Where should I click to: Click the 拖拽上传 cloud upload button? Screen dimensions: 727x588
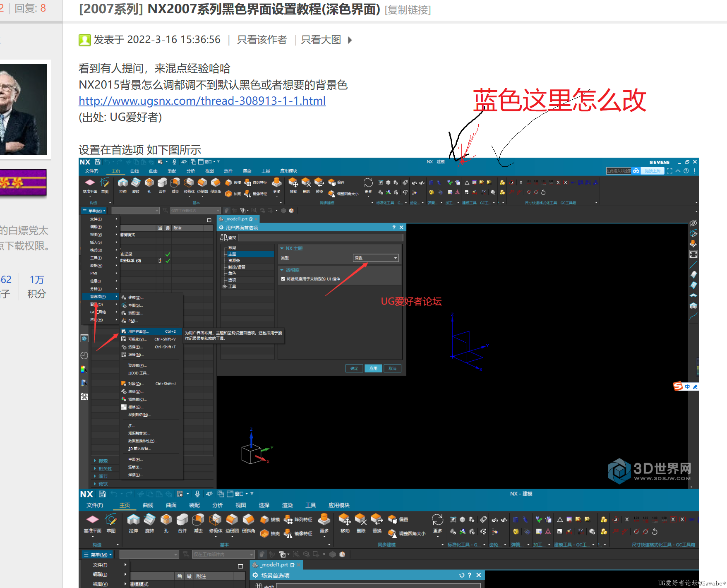[652, 171]
